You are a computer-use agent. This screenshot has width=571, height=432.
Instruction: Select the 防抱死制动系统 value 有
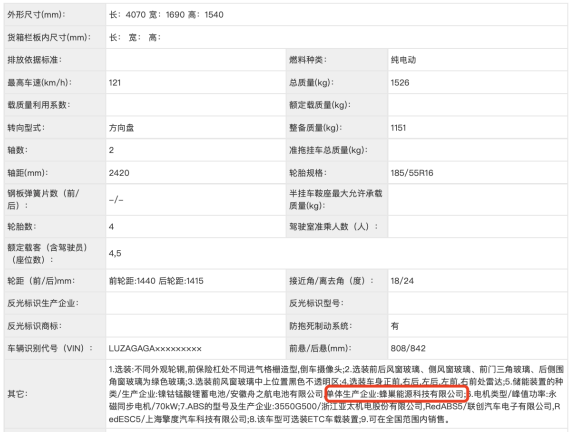click(394, 326)
